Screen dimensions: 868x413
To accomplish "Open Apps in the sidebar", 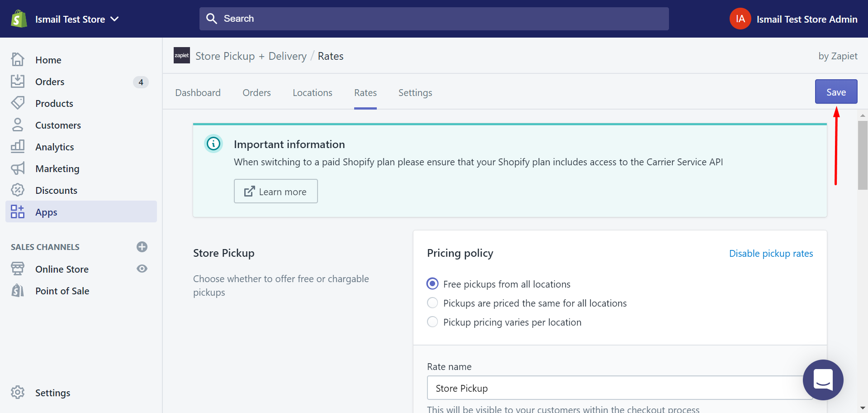I will 81,211.
